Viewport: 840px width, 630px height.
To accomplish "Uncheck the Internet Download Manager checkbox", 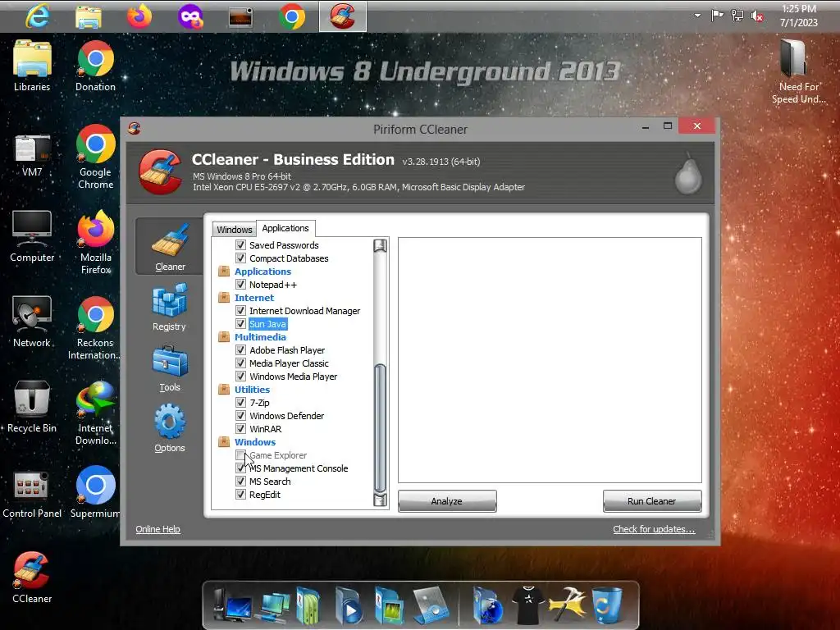I will [240, 311].
